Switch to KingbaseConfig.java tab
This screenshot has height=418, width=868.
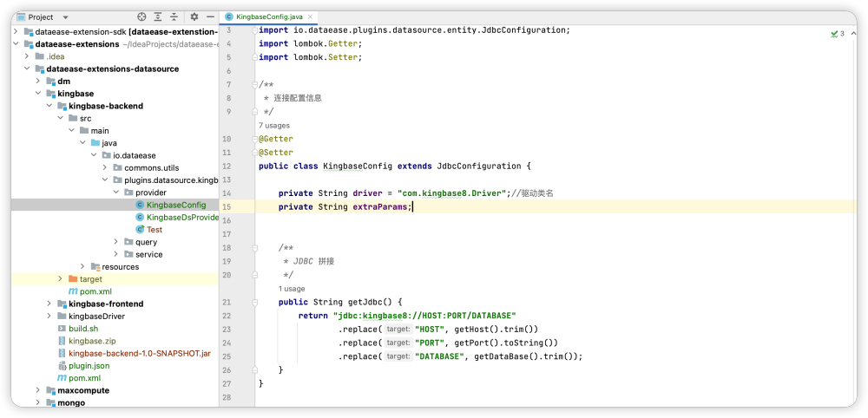[268, 17]
